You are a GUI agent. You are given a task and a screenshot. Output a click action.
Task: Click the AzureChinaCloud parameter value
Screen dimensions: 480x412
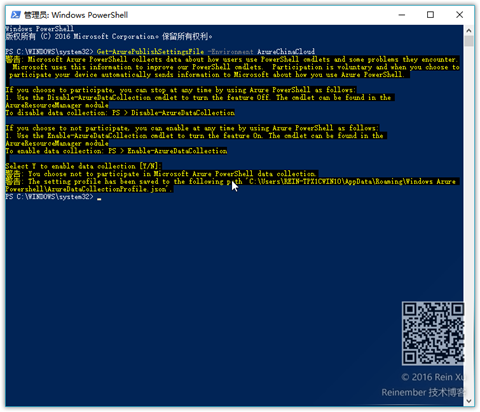[x=286, y=52]
